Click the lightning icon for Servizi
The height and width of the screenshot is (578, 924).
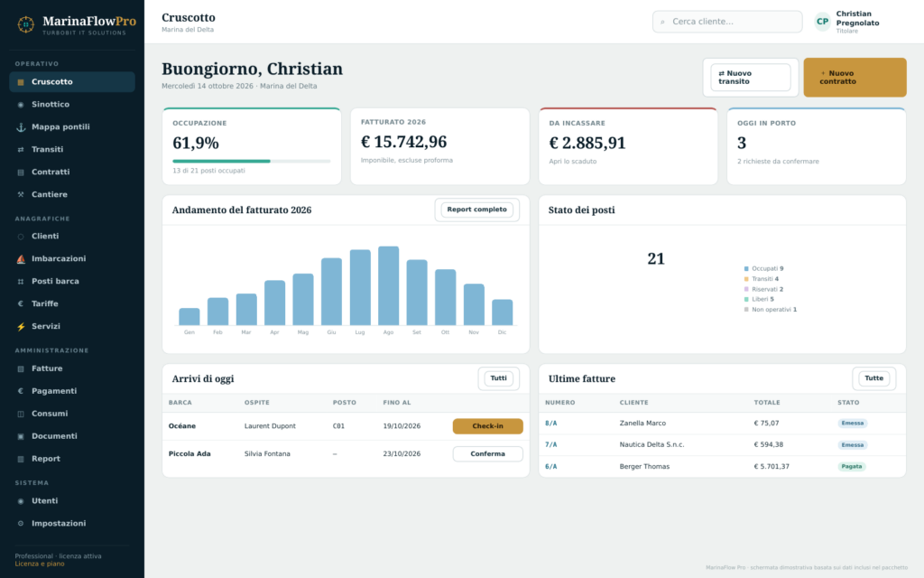pos(21,326)
